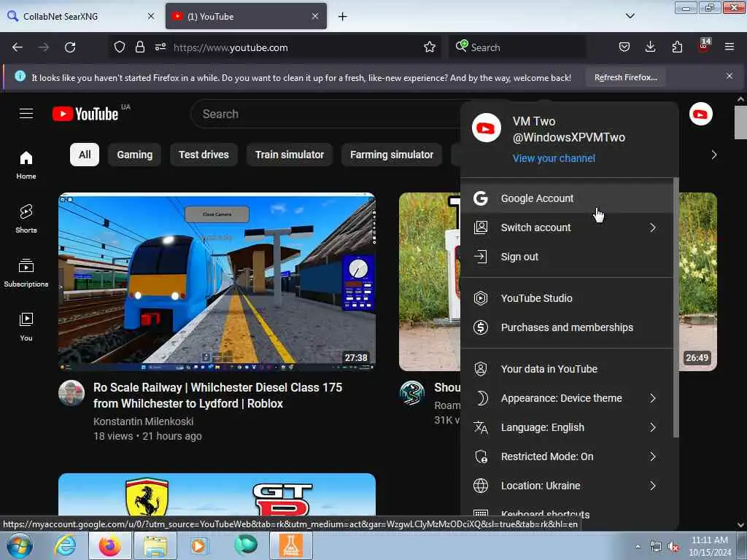The image size is (747, 560).
Task: Select the All category chip
Action: coord(85,155)
